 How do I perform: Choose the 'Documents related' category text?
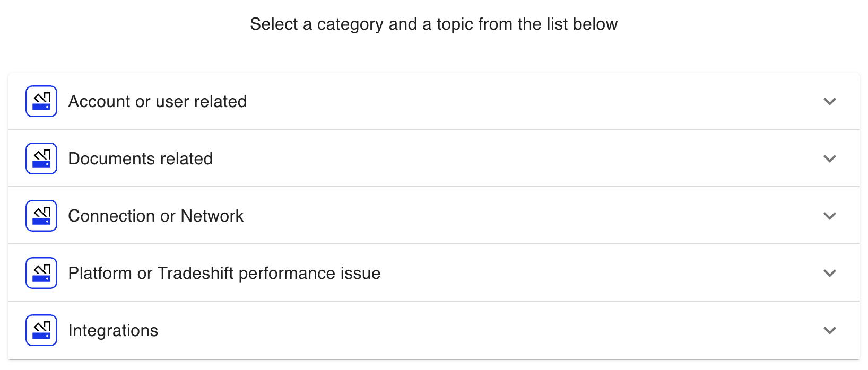pos(141,158)
